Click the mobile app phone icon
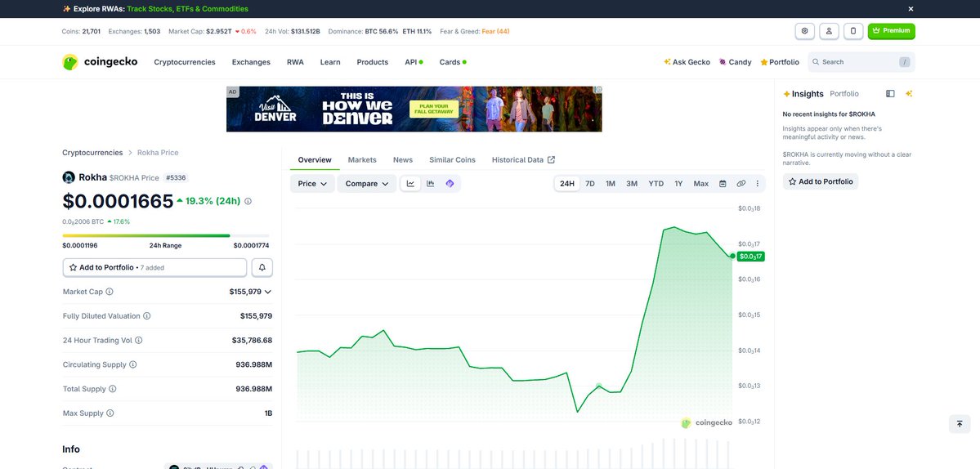The image size is (980, 469). [x=853, y=31]
